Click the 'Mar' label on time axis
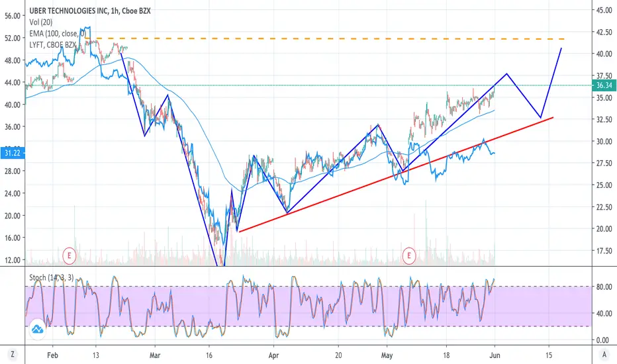 [155, 355]
